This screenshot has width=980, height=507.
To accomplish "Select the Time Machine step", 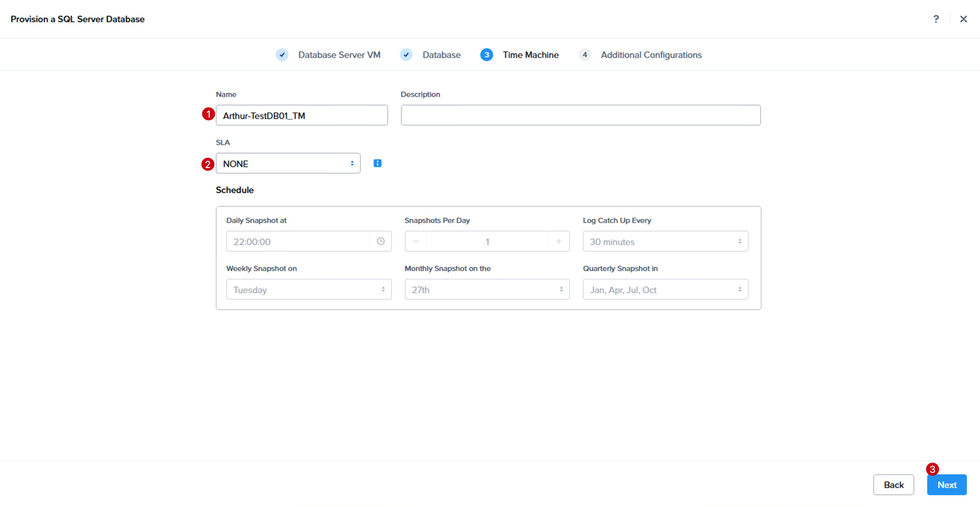I will point(531,55).
